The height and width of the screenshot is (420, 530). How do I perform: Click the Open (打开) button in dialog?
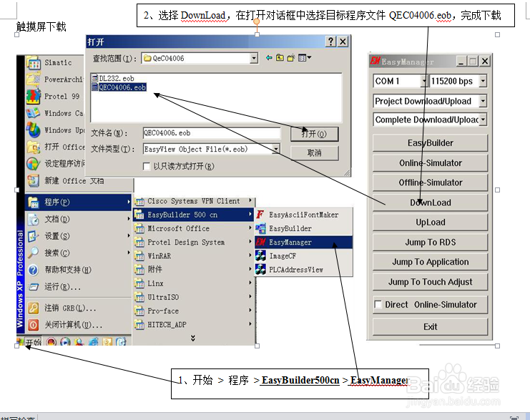pyautogui.click(x=314, y=134)
